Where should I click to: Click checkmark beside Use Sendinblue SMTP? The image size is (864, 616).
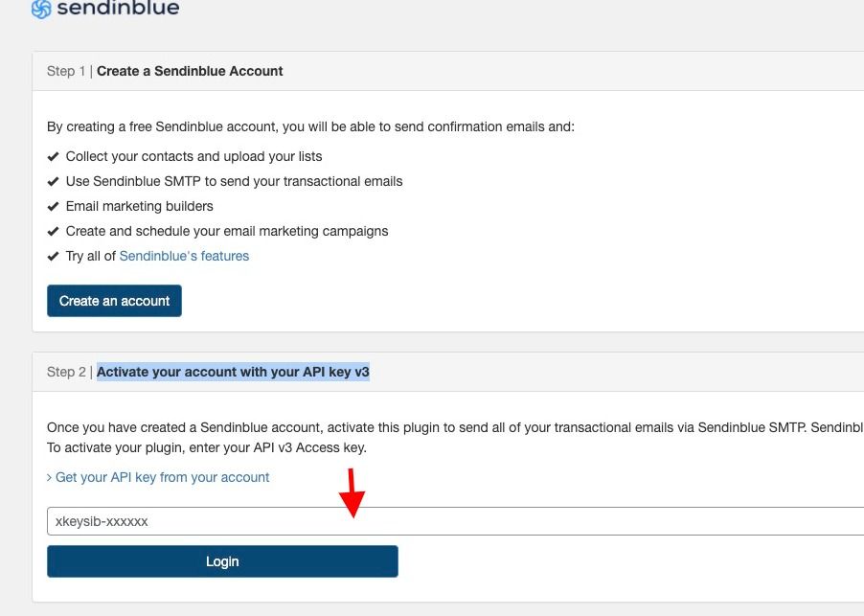coord(53,182)
